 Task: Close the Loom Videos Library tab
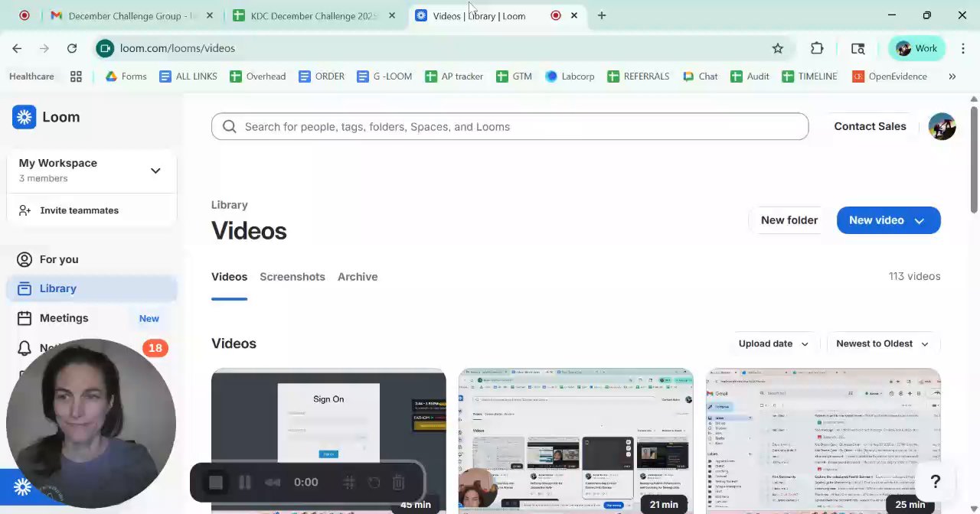click(574, 15)
